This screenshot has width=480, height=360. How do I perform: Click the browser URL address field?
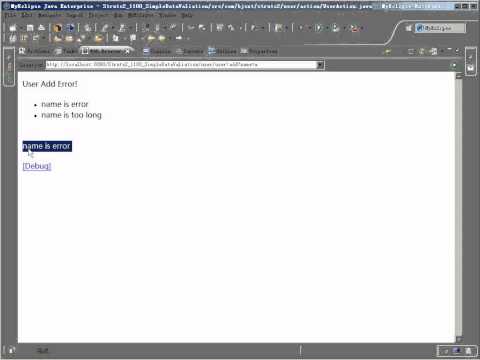tap(181, 65)
